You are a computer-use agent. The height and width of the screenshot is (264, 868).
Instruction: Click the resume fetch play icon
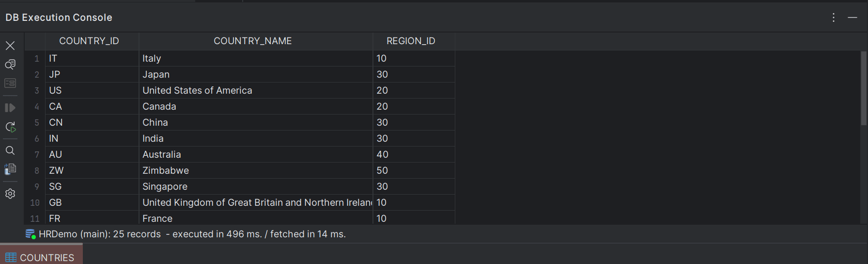point(10,108)
